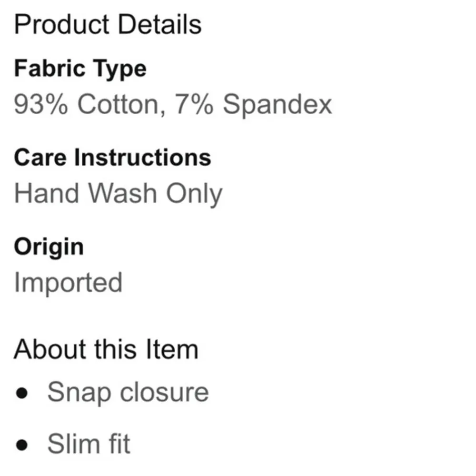Image resolution: width=476 pixels, height=476 pixels.
Task: Click the bullet before Slim fit
Action: [x=22, y=445]
